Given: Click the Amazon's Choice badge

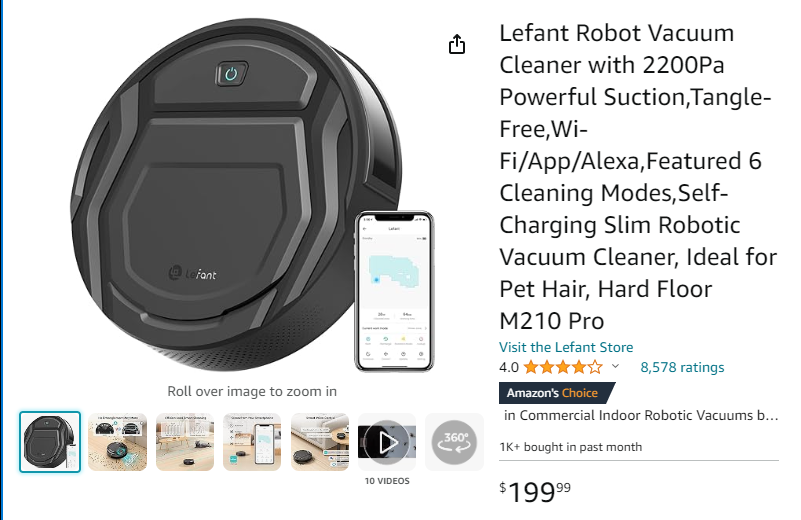Looking at the screenshot, I should coord(557,393).
